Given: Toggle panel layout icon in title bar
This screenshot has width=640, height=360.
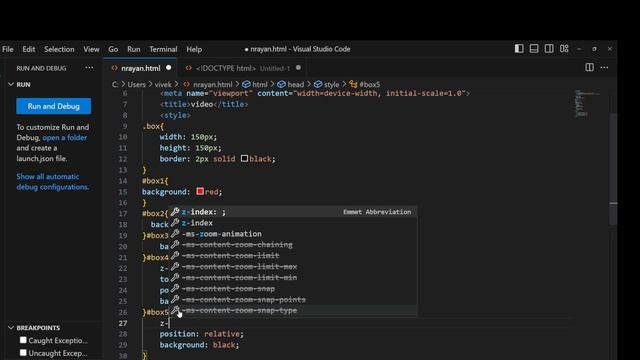Looking at the screenshot, I should (x=534, y=49).
